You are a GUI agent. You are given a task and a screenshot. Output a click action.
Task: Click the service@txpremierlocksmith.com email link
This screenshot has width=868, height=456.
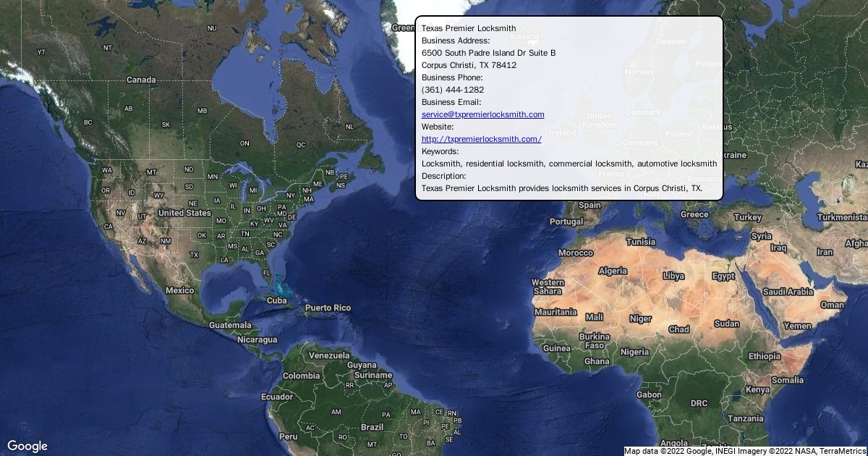point(482,114)
